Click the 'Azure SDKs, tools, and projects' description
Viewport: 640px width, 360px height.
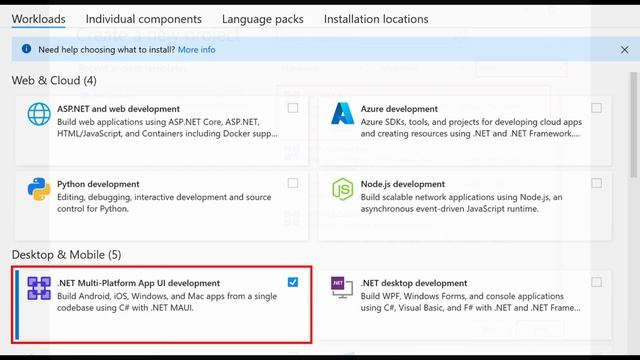tap(471, 128)
